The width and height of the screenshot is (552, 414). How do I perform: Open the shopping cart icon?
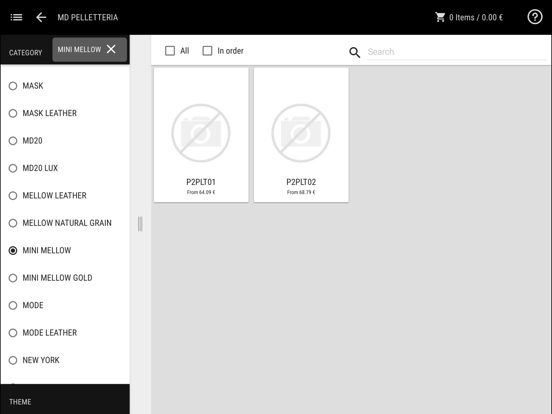[x=440, y=17]
